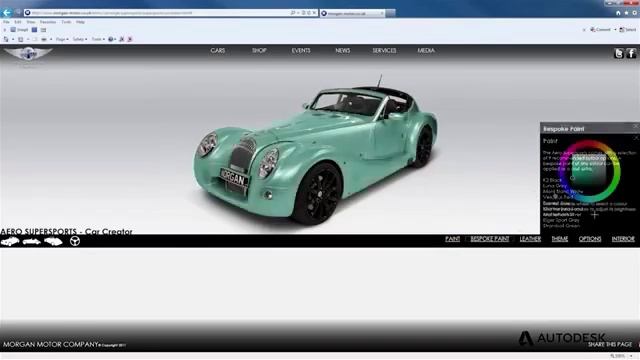This screenshot has height=360, width=640.
Task: Open the Page dropdown in command bar
Action: tap(62, 39)
